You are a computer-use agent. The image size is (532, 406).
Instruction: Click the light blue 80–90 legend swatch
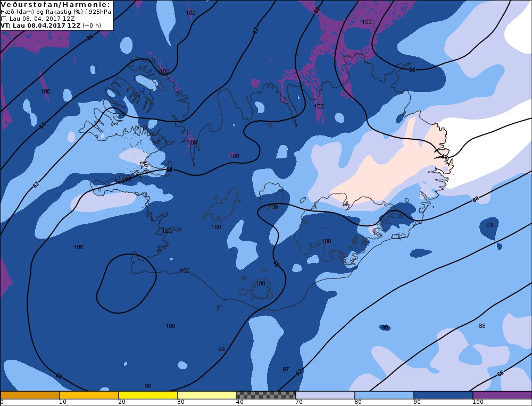(384, 395)
